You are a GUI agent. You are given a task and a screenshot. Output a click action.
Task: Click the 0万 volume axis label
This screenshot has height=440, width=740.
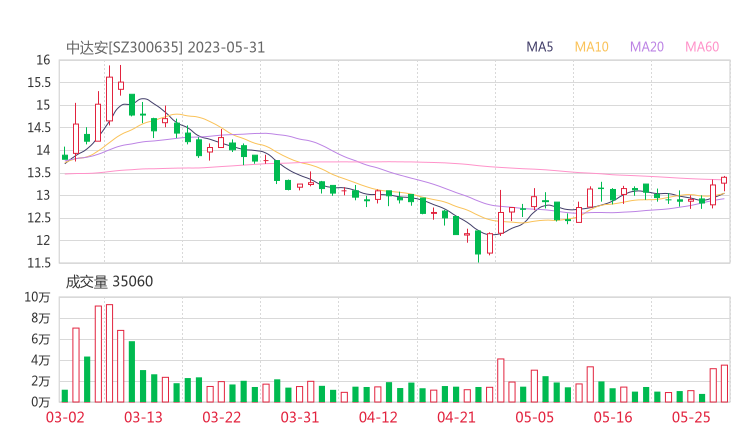[x=41, y=402]
